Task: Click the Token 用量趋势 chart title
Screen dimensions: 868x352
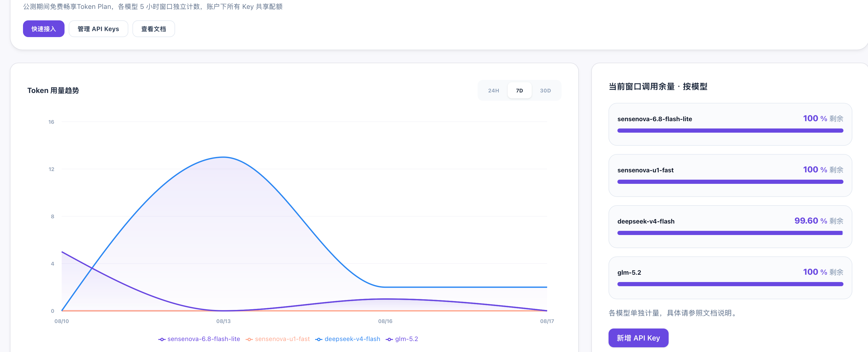Action: click(53, 91)
